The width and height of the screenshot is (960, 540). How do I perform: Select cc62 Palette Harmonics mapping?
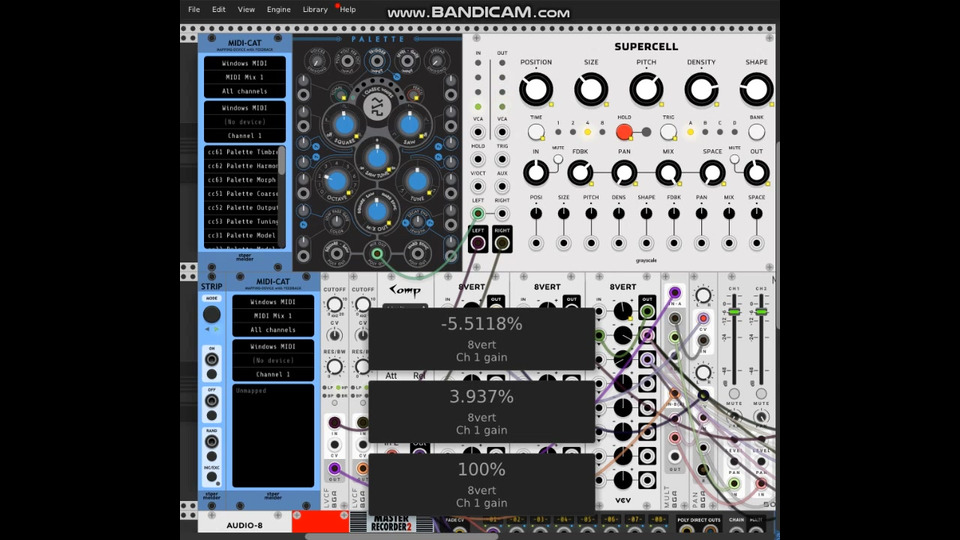tap(242, 166)
